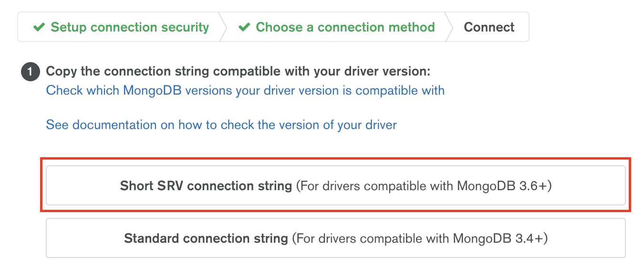Return to Choose a connection method step

(x=337, y=27)
